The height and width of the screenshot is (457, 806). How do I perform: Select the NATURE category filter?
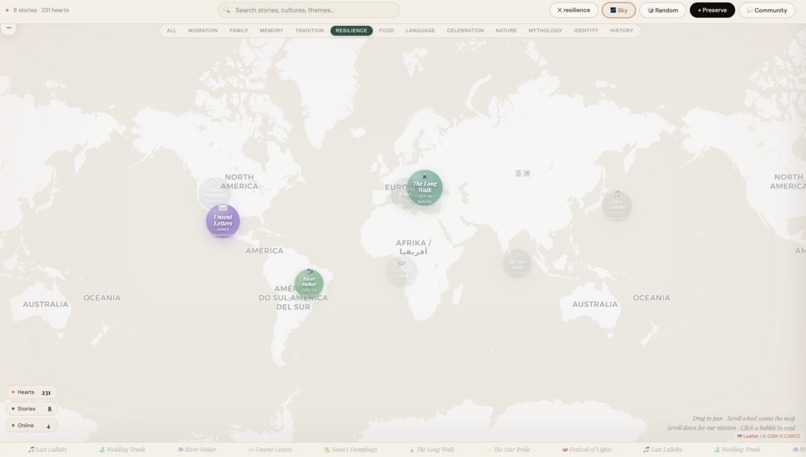point(506,30)
